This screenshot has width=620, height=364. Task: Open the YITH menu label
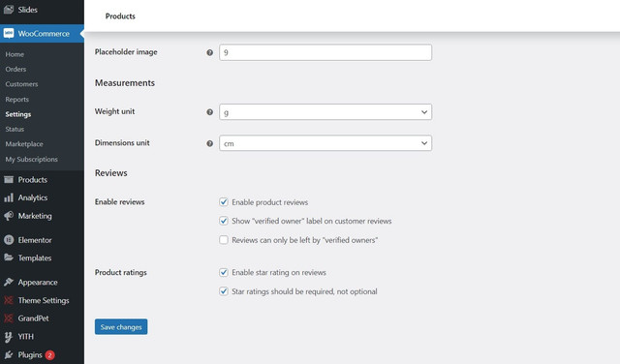26,337
